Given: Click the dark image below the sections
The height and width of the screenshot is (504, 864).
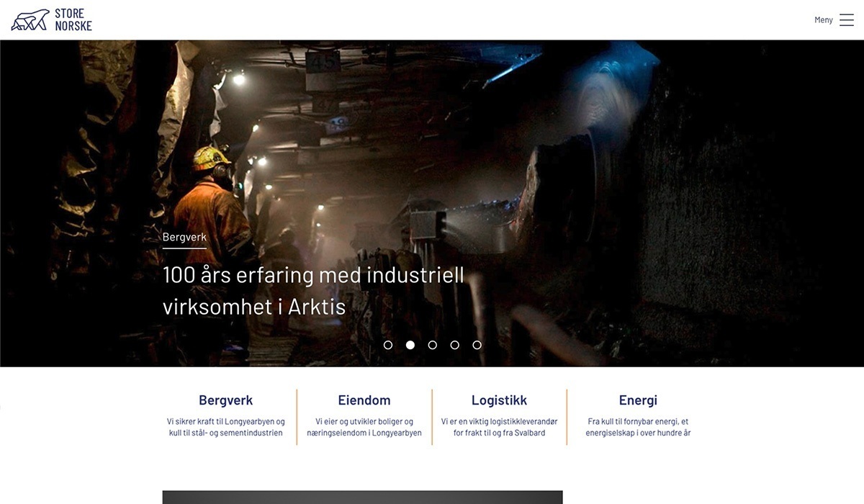Looking at the screenshot, I should [x=362, y=498].
